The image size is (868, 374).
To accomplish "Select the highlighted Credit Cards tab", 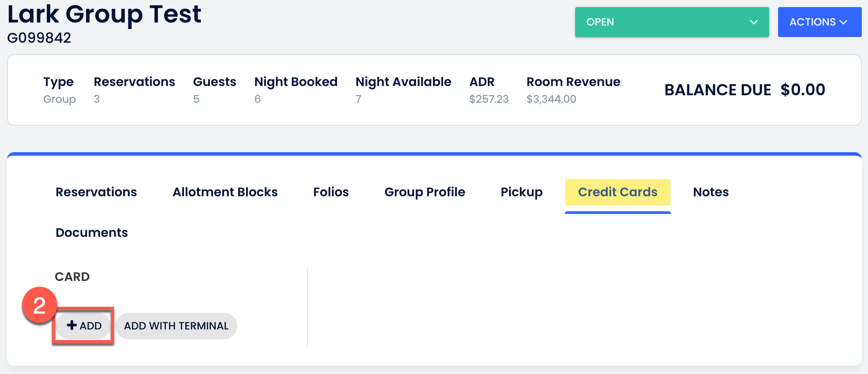I will tap(617, 192).
